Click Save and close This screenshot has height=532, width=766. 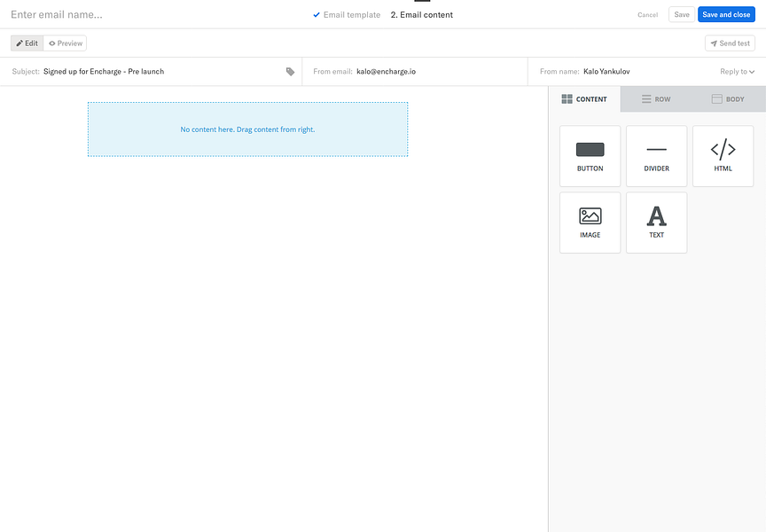click(x=726, y=15)
